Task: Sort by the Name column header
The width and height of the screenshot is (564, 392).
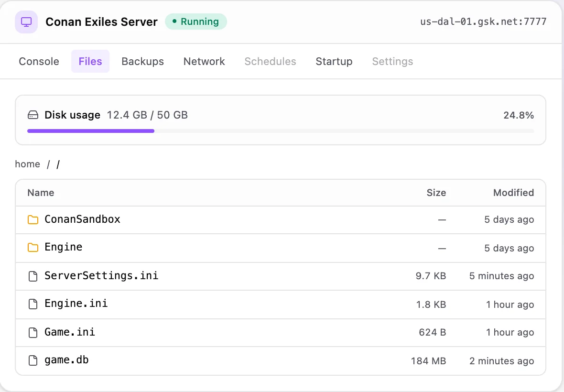Action: point(41,193)
